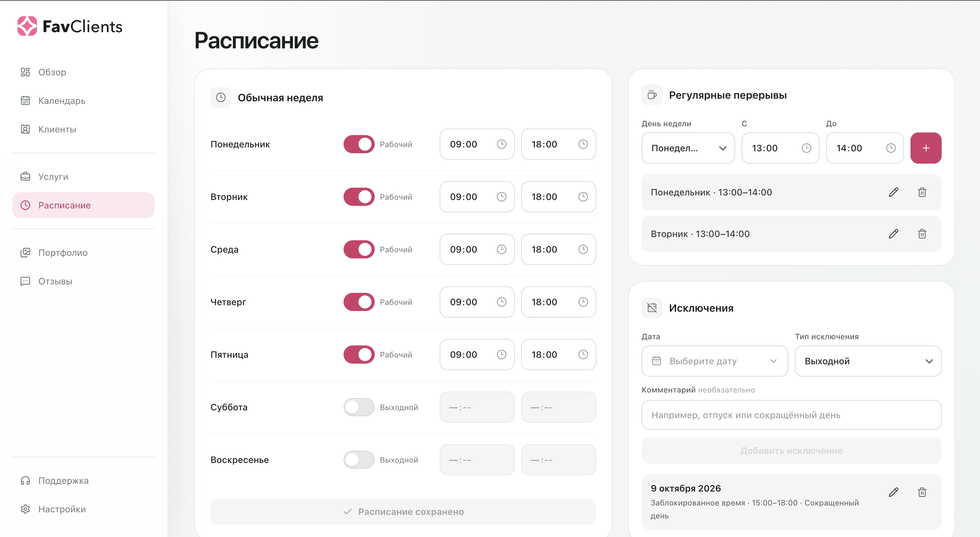Open Портфолио in sidebar
980x537 pixels.
point(83,253)
